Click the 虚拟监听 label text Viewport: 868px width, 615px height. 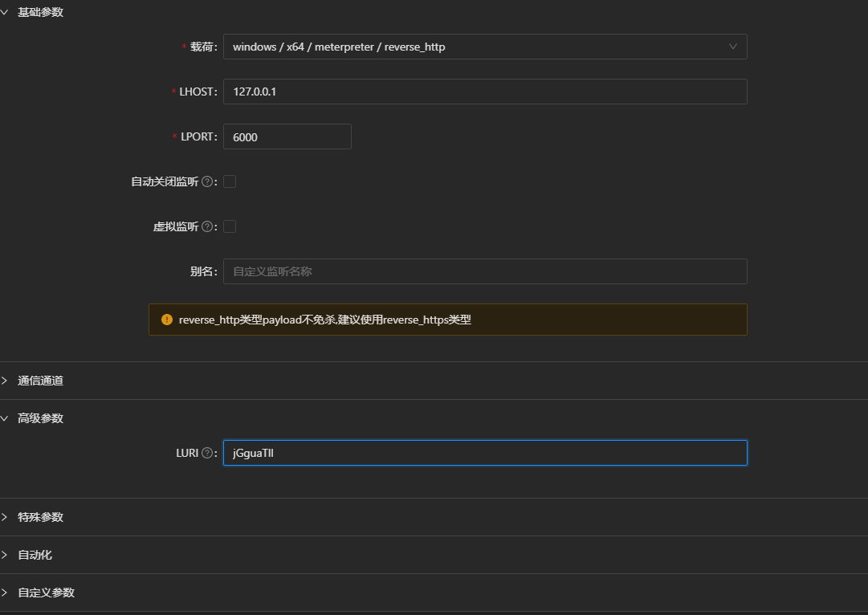(x=176, y=226)
